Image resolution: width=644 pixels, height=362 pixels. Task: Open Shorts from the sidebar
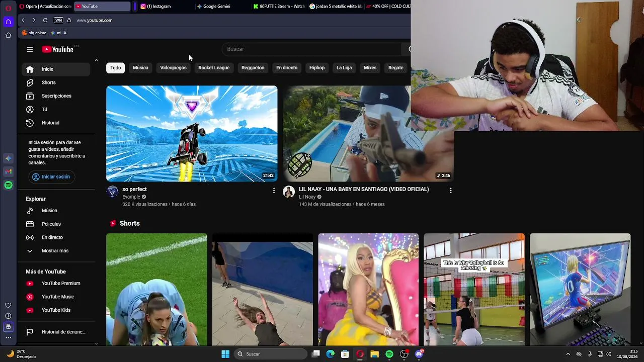[x=55, y=82]
